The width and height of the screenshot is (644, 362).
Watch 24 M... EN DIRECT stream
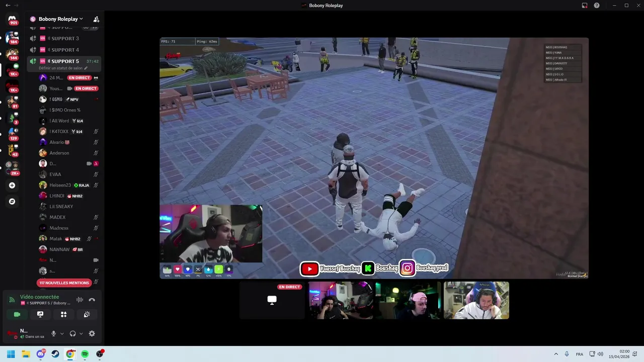(x=69, y=77)
